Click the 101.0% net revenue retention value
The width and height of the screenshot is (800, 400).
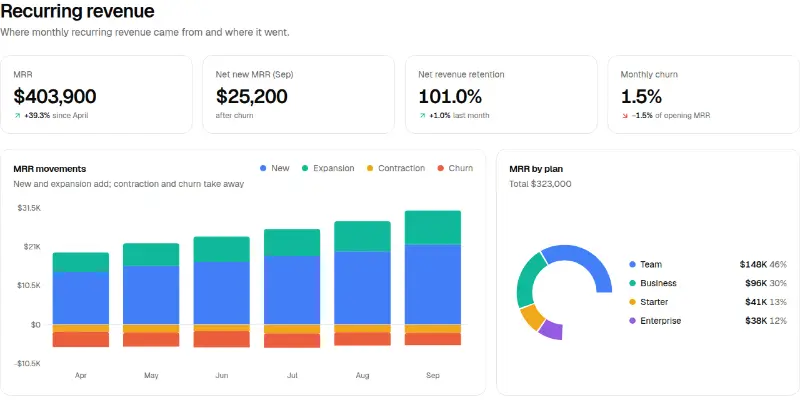coord(450,96)
